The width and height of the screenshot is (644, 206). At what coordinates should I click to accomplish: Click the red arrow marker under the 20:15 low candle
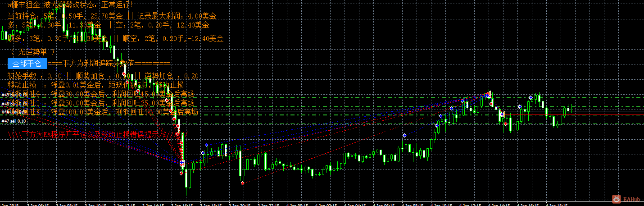coord(243,183)
